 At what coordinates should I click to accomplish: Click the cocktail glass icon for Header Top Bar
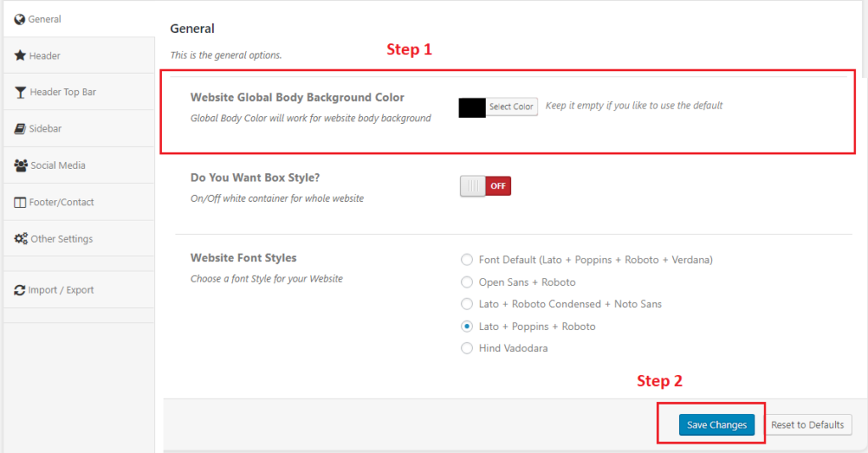19,92
